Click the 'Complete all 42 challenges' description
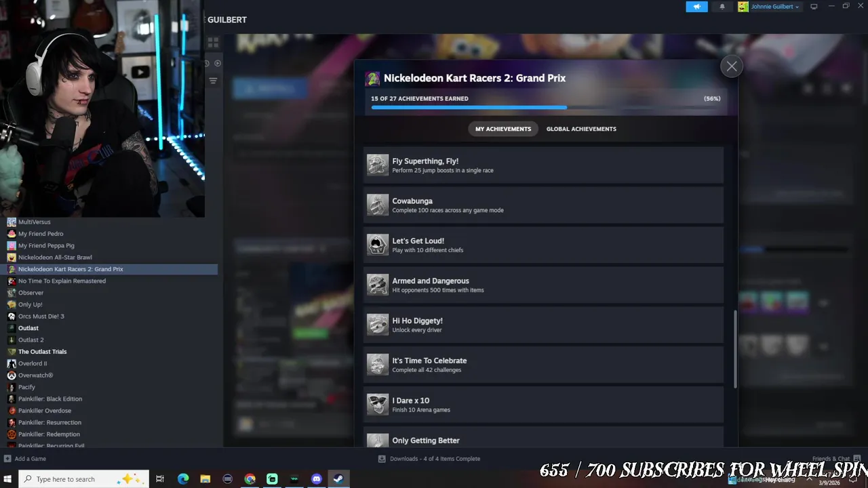 click(x=427, y=370)
